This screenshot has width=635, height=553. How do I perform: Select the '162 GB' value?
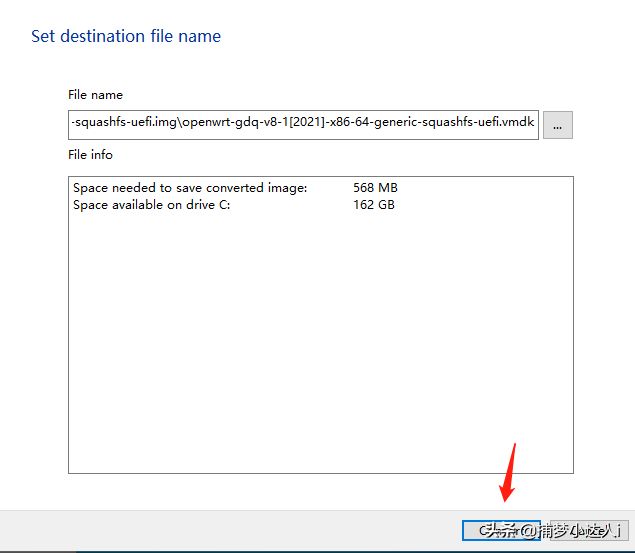[373, 205]
